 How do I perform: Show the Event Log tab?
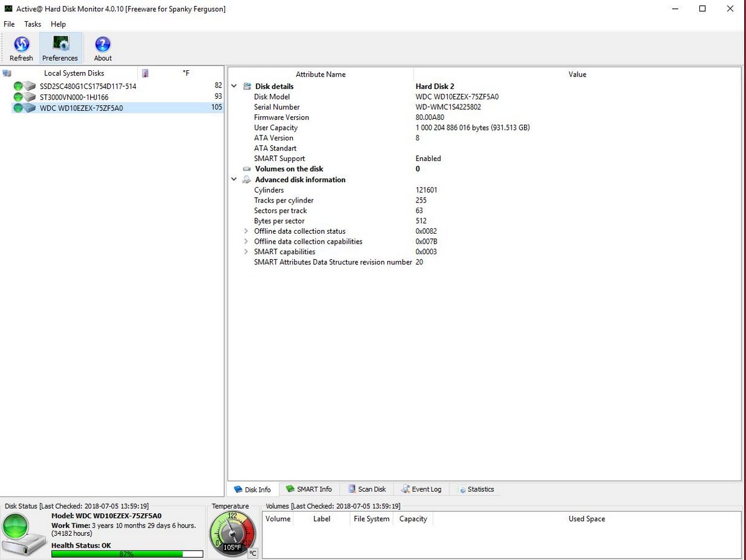(x=421, y=489)
